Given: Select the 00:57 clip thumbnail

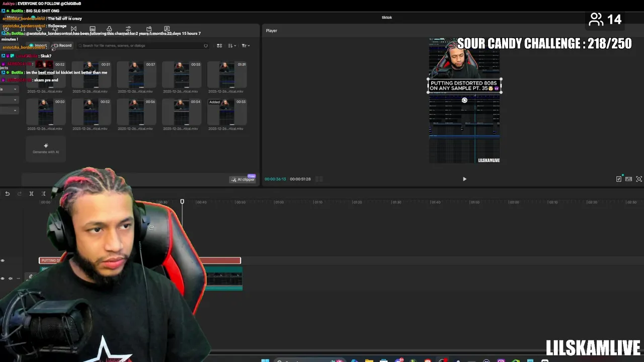Looking at the screenshot, I should [136, 74].
